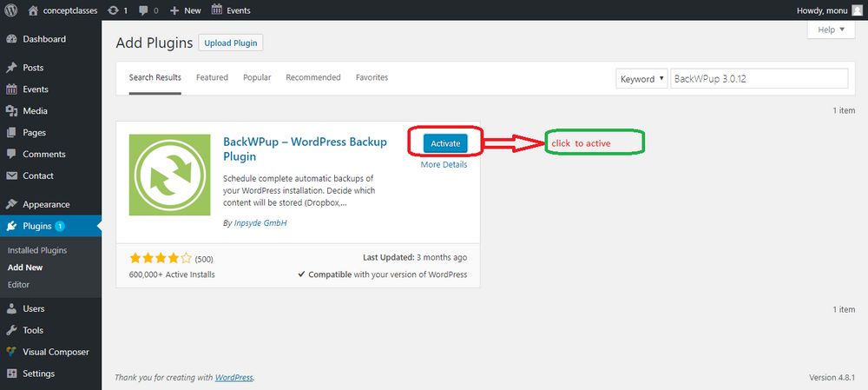868x390 pixels.
Task: Click the 600,000+ Active Installs text
Action: 172,274
